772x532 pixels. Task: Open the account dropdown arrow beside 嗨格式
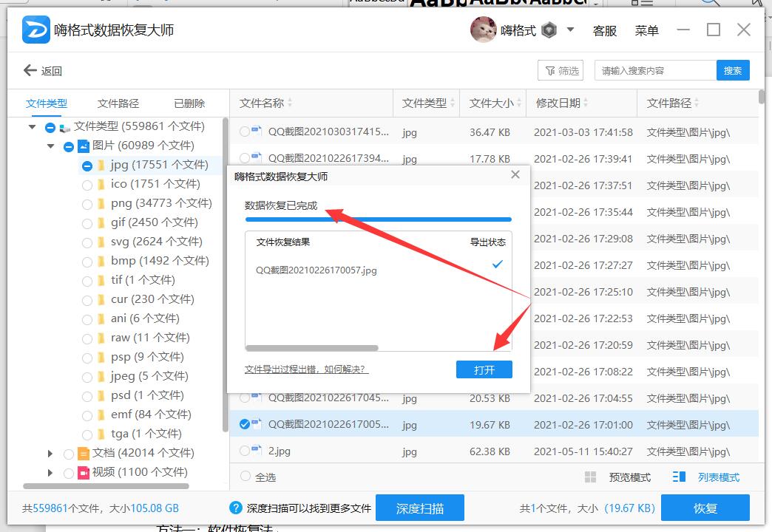pyautogui.click(x=571, y=30)
